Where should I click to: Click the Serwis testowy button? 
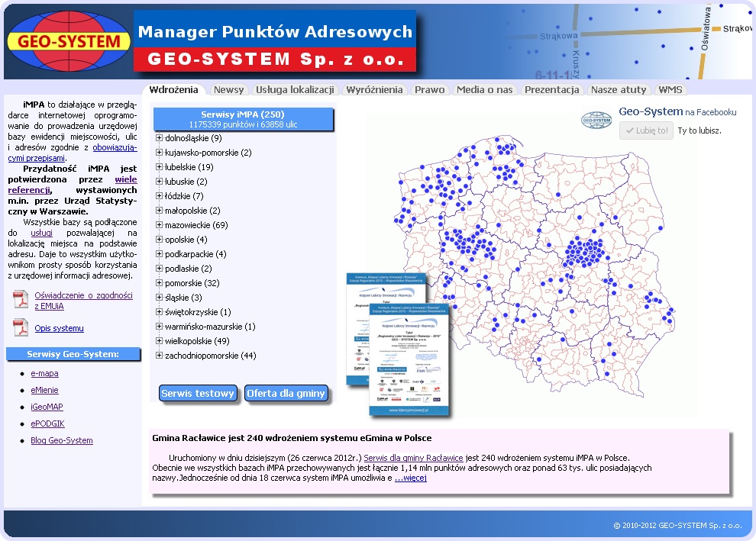pos(198,393)
